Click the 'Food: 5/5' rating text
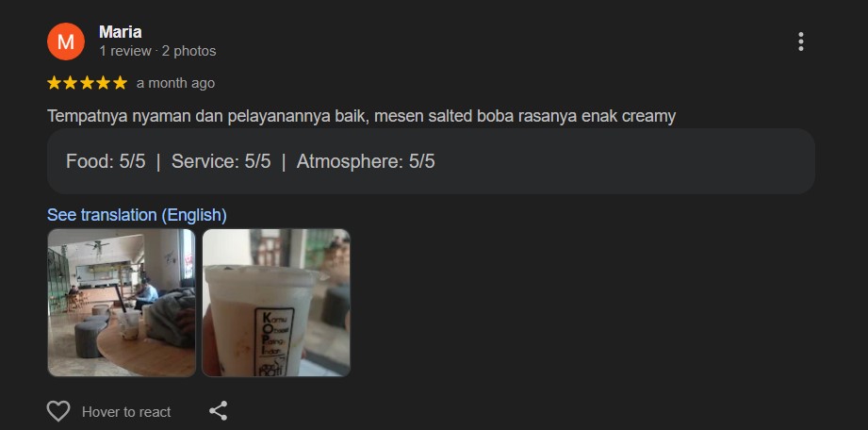Viewport: 868px width, 430px height. point(106,162)
